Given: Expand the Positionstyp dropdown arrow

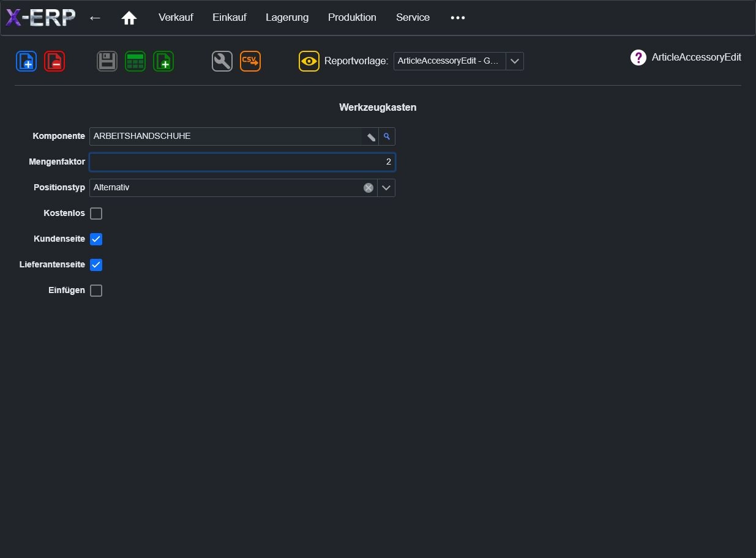Looking at the screenshot, I should coord(386,188).
